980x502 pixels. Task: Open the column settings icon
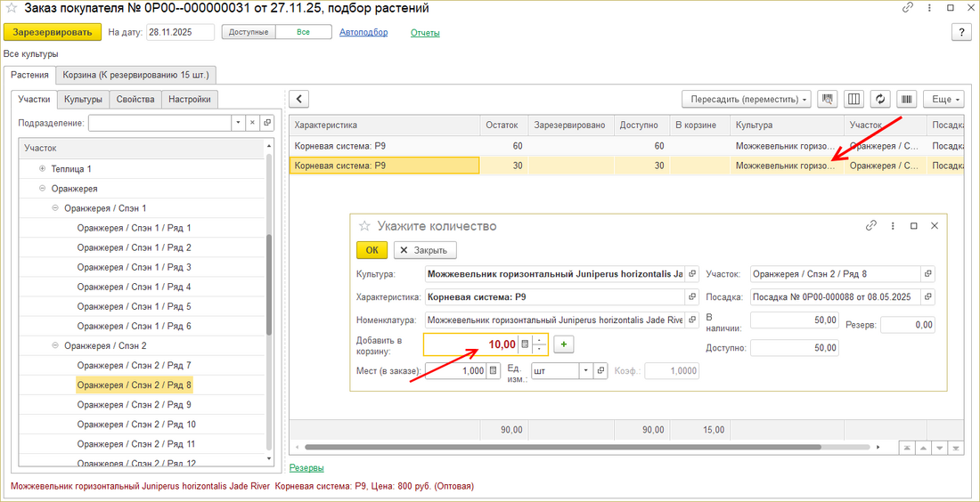click(x=853, y=99)
